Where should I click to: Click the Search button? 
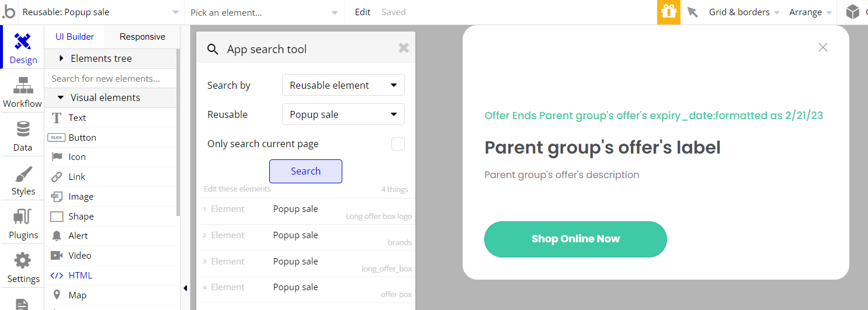pyautogui.click(x=305, y=171)
